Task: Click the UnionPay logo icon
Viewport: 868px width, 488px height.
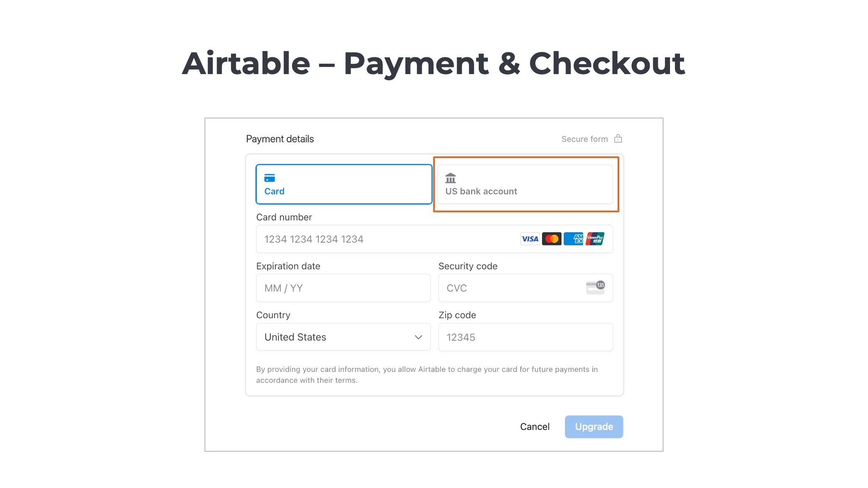Action: [595, 239]
